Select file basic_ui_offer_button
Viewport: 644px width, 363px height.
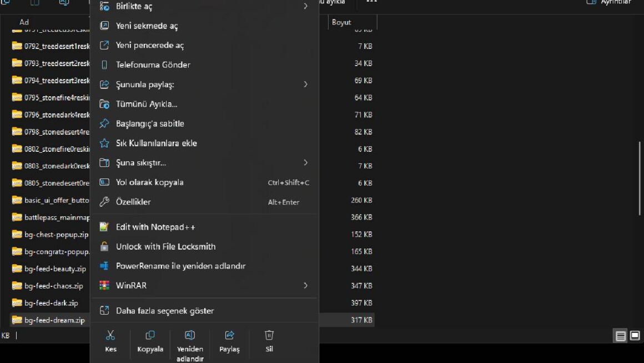pyautogui.click(x=57, y=200)
